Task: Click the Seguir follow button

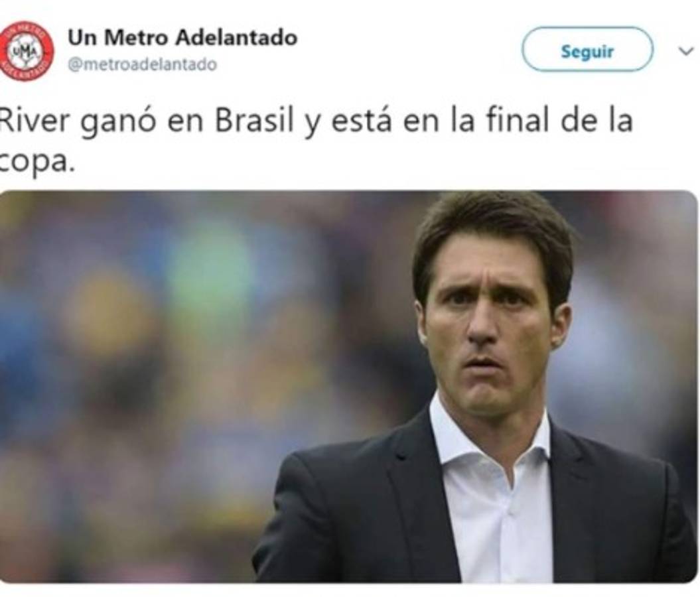Action: pos(587,50)
